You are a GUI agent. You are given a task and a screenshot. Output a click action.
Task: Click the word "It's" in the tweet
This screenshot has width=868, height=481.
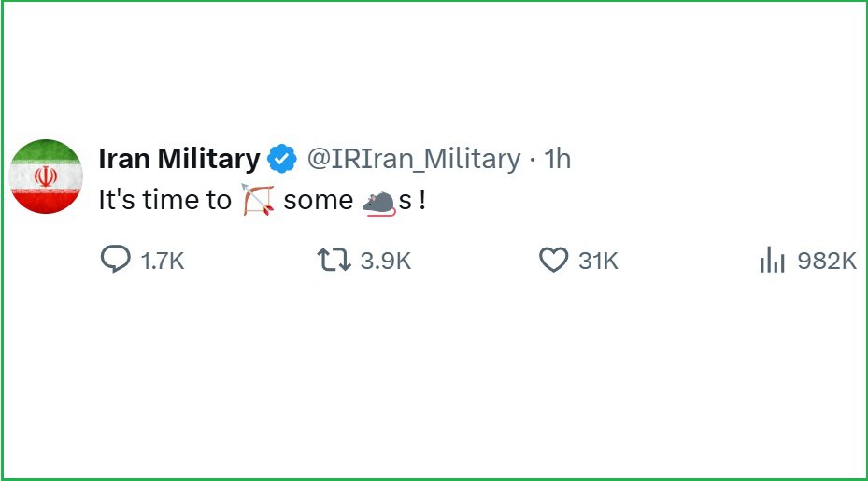tap(118, 200)
